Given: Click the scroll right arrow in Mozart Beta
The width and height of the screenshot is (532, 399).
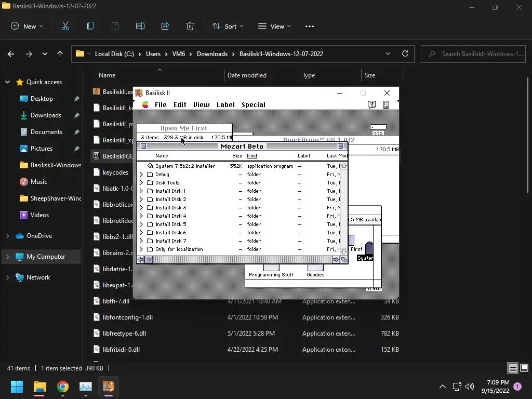Looking at the screenshot, I should (x=336, y=260).
